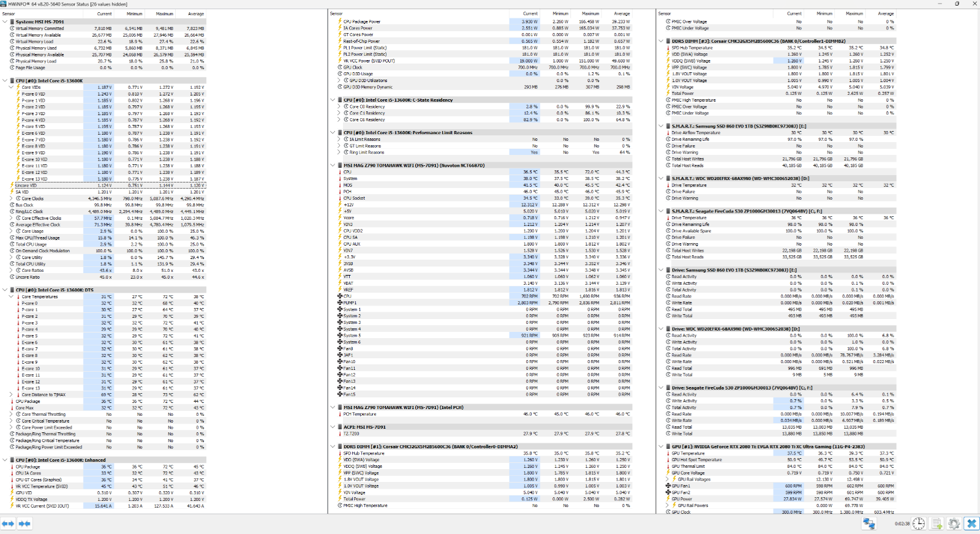Select PCH Temperature row under Intel PCH

click(x=484, y=414)
